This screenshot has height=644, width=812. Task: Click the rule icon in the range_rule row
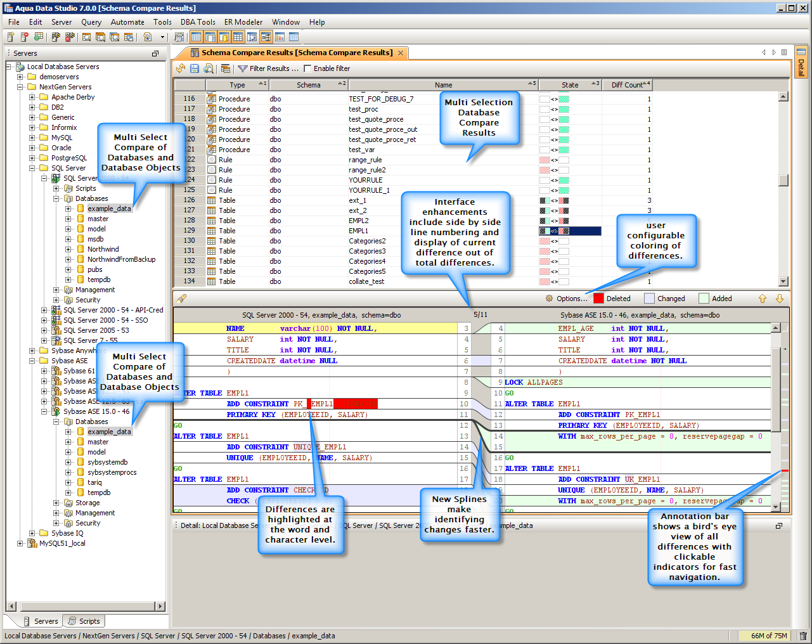coord(212,160)
